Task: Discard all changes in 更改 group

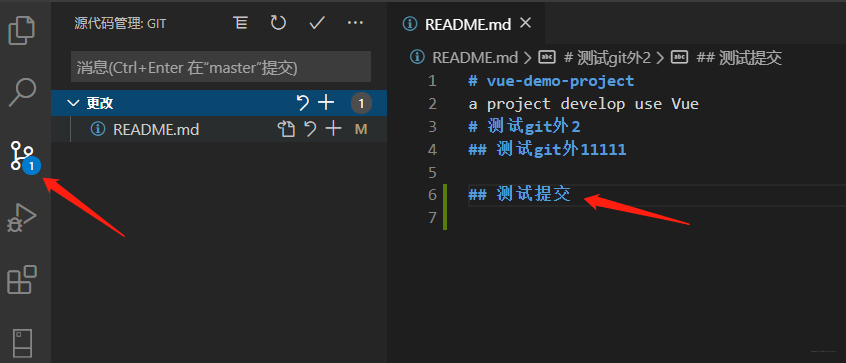Action: click(x=303, y=102)
